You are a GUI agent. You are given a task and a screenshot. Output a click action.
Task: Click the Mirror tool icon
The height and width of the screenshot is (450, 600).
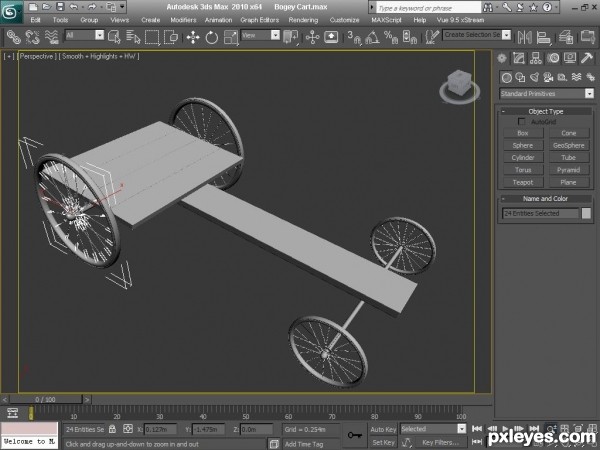click(525, 37)
